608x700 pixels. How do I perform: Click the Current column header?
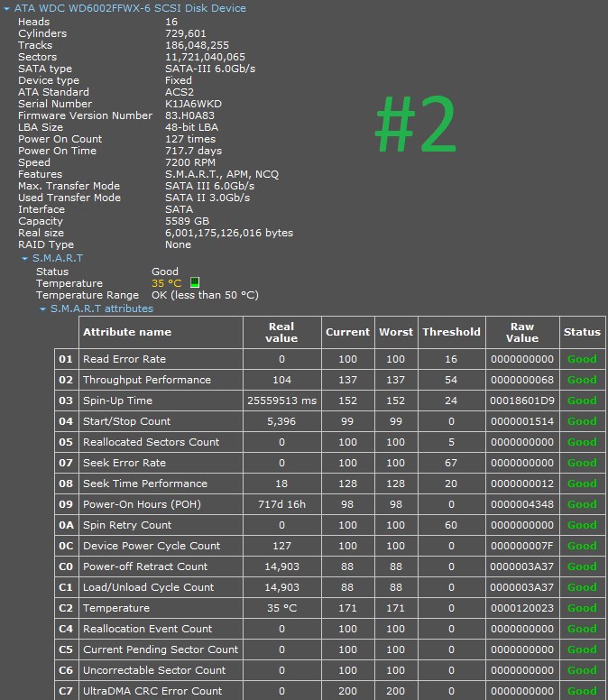pos(347,332)
